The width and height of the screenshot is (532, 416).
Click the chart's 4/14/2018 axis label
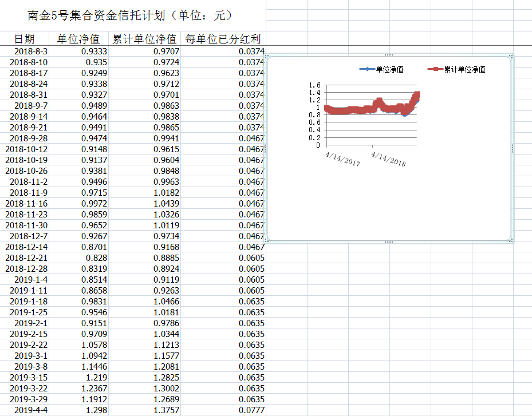click(x=388, y=159)
